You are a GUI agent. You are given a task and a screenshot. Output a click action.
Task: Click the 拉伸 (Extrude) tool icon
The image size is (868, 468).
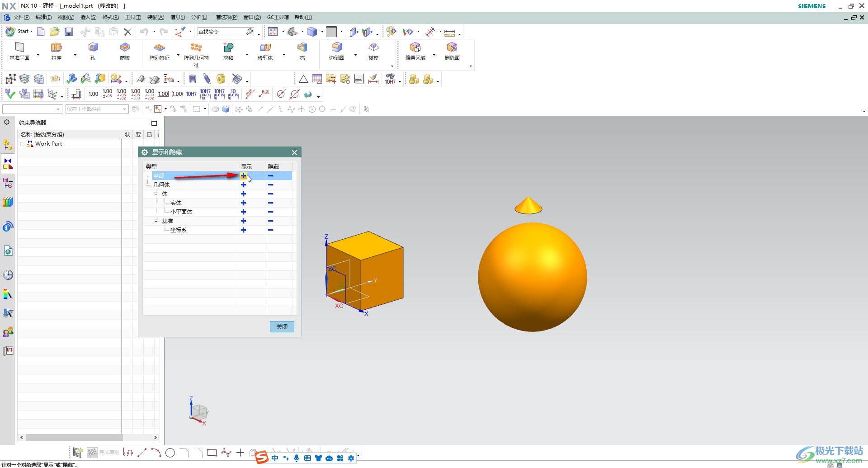pos(56,48)
